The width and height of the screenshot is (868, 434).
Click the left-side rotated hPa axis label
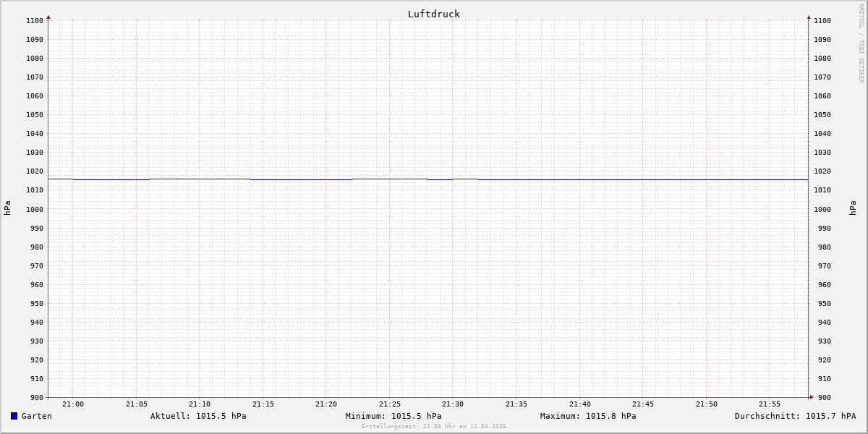pos(7,208)
